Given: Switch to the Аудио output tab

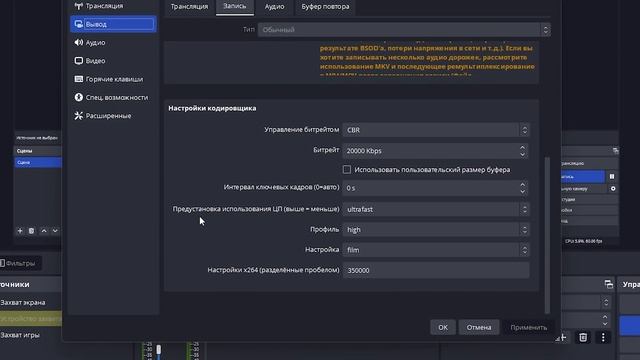Looking at the screenshot, I should tap(274, 7).
